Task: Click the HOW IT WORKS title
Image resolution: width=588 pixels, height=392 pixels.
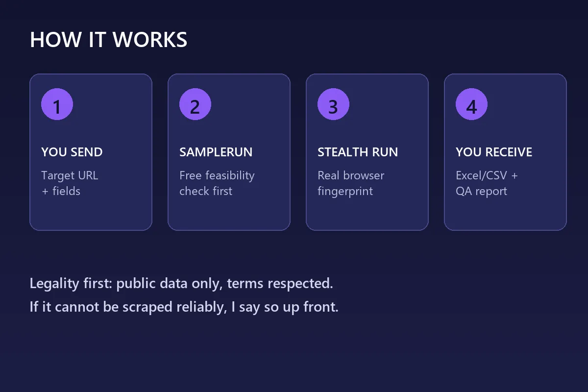Action: [x=109, y=40]
